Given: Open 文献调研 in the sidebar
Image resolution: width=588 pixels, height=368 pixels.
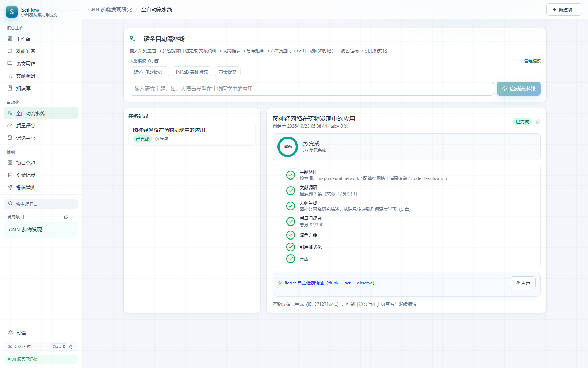Looking at the screenshot, I should (41, 76).
